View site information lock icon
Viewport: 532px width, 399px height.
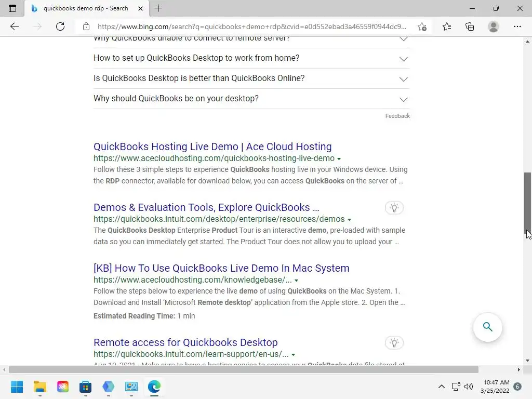[x=86, y=26]
